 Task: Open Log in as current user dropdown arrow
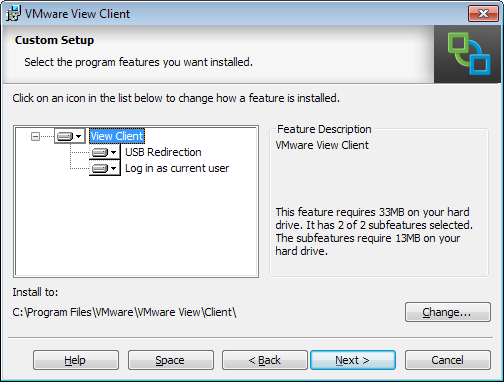113,168
